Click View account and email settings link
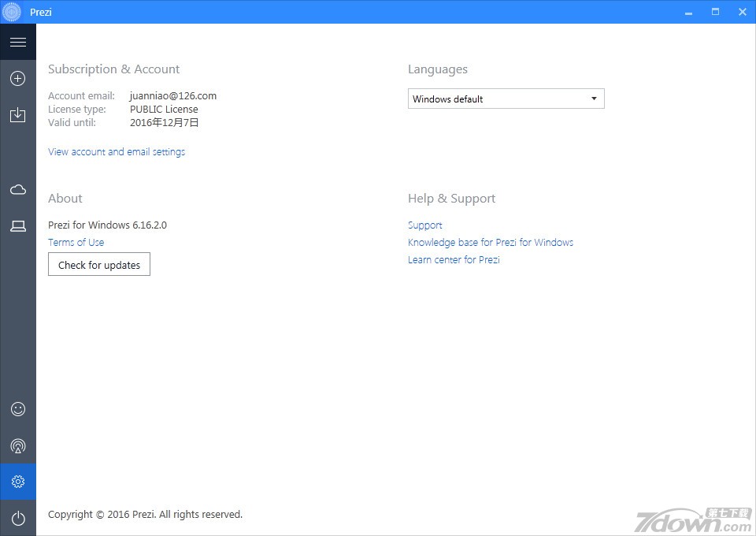 click(117, 152)
